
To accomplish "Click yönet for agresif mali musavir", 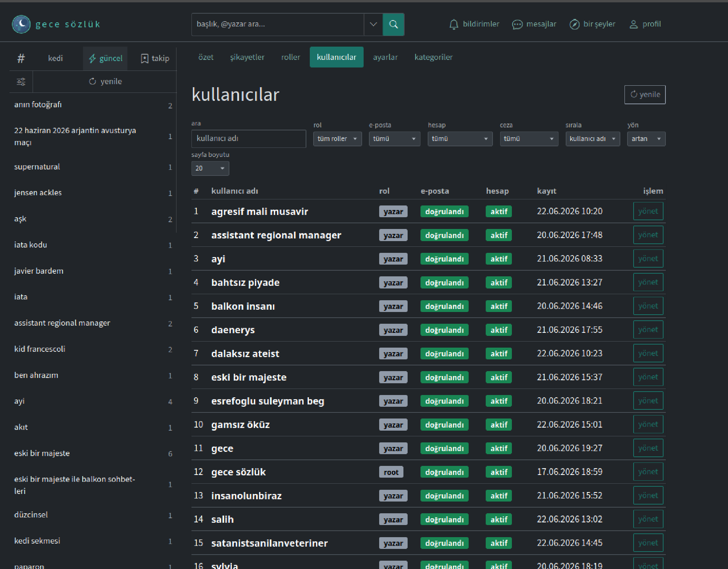I will [x=648, y=211].
